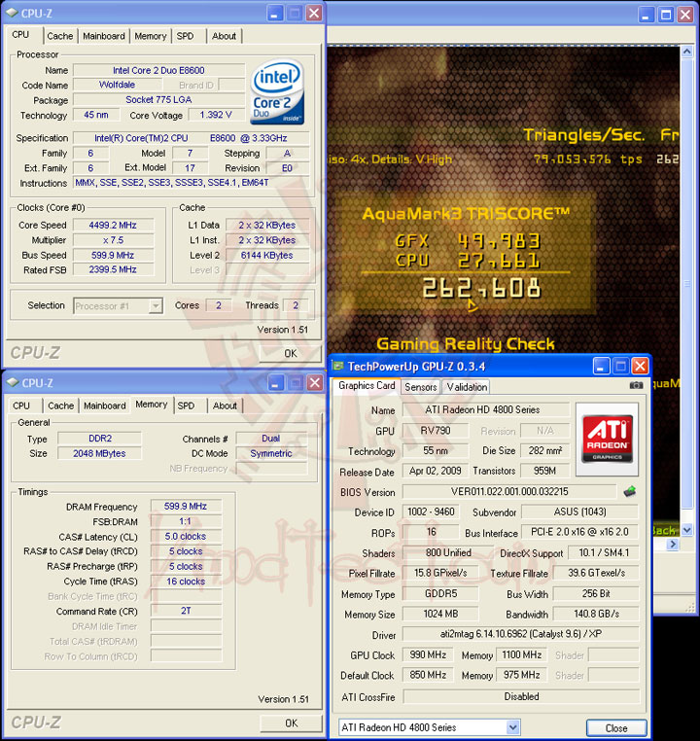The image size is (700, 741).
Task: Click OK in the top CPU-Z window
Action: (291, 354)
